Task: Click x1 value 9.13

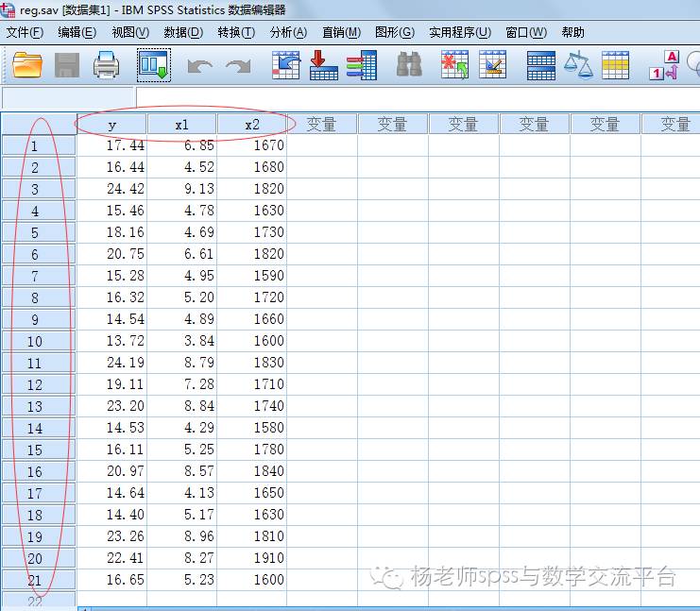Action: tap(182, 189)
